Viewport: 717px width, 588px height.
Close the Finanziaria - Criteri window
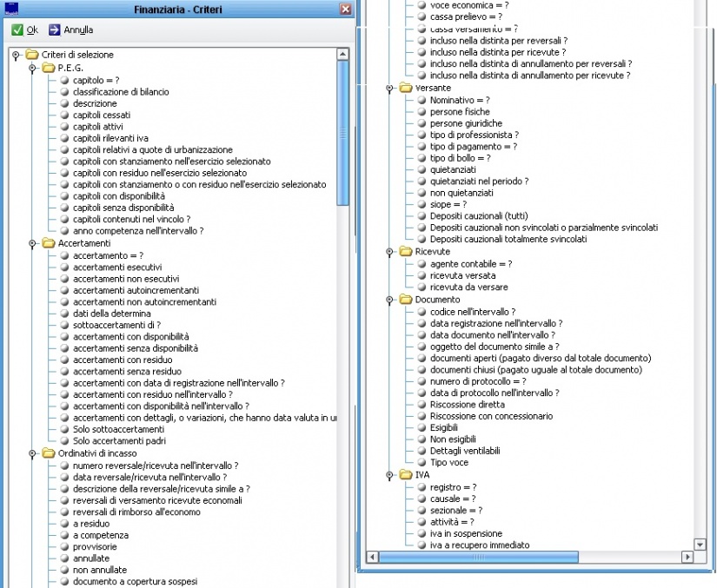pos(346,9)
